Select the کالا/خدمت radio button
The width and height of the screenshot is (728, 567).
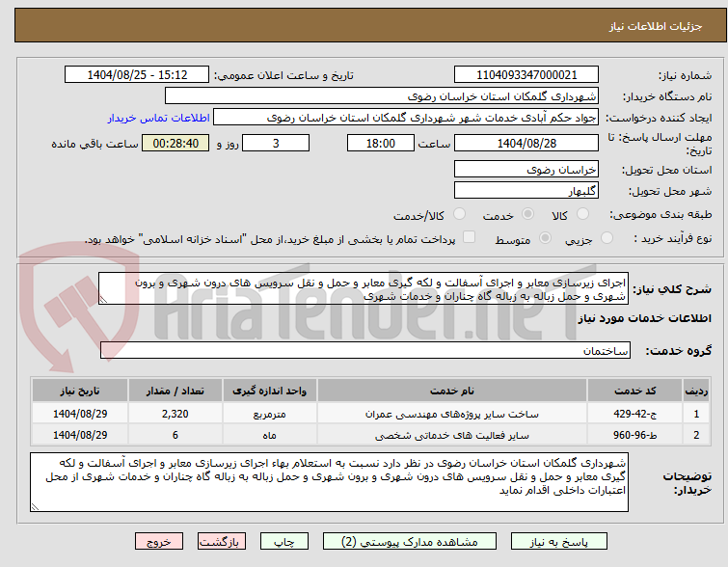(459, 214)
